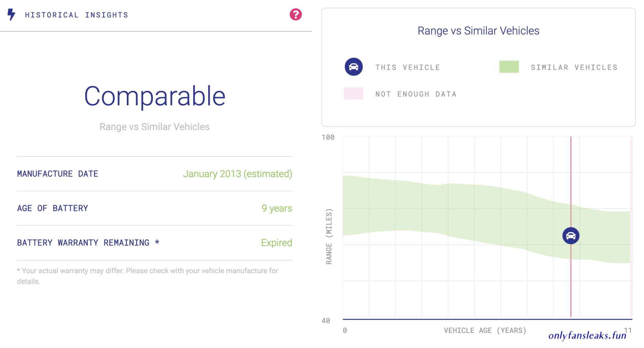Image resolution: width=644 pixels, height=348 pixels.
Task: Click the Vehicle Age (Years) axis label
Action: [485, 330]
